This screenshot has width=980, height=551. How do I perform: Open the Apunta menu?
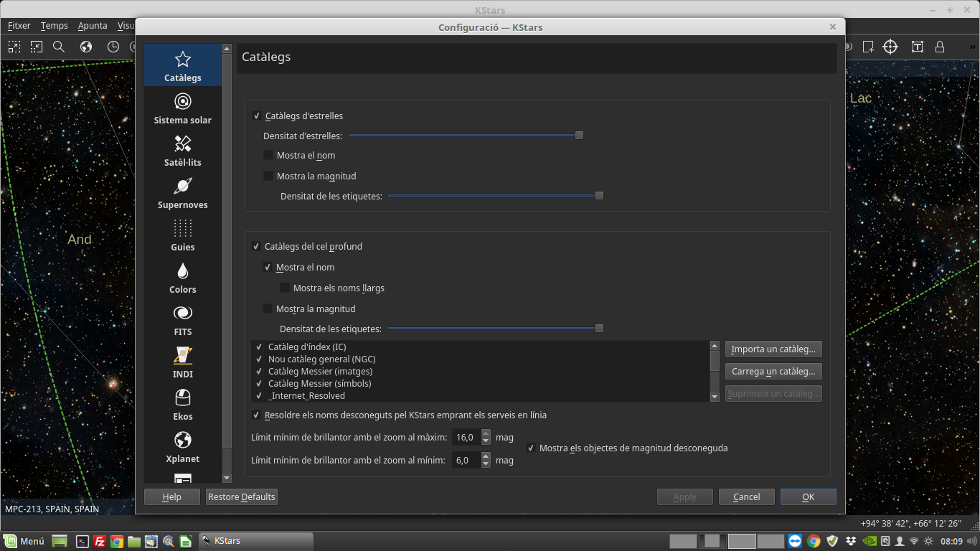click(93, 26)
